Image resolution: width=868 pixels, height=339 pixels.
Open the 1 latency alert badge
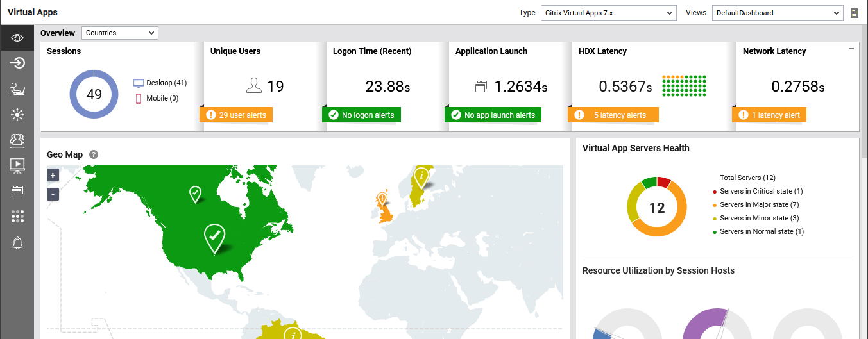(769, 115)
